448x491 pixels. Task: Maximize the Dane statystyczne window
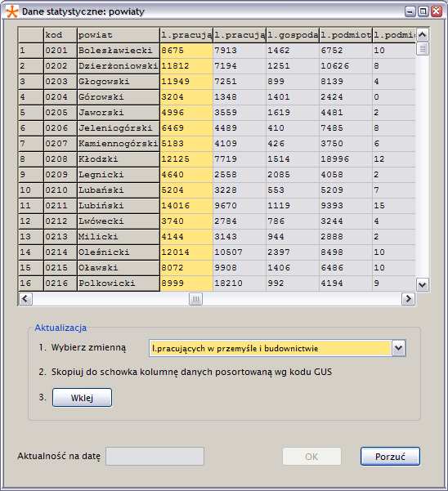coord(423,11)
